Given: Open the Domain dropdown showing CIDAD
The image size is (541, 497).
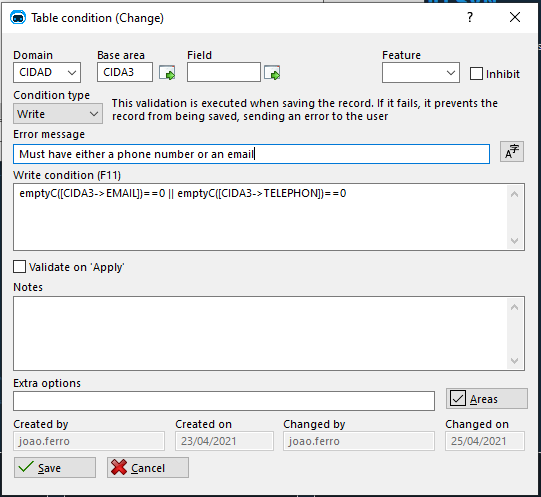Looking at the screenshot, I should [x=47, y=72].
